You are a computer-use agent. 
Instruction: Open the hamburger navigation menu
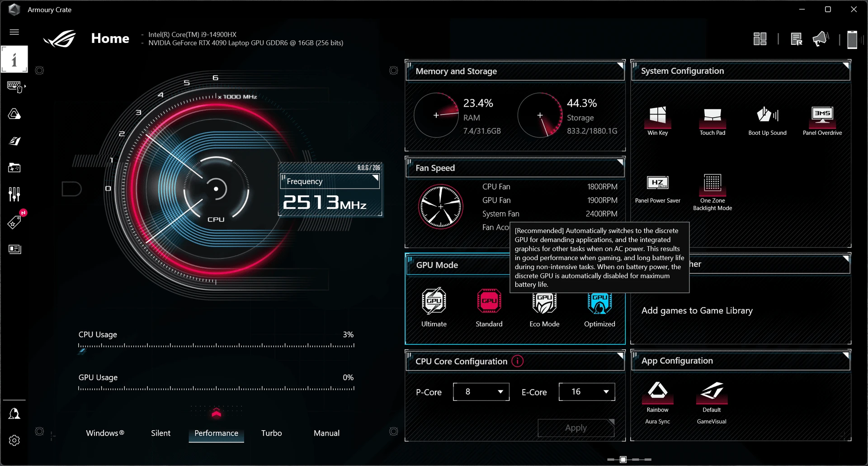14,32
